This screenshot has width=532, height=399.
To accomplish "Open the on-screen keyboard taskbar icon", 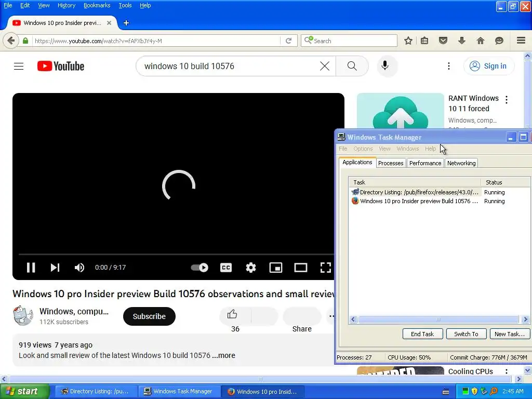I will [x=446, y=392].
